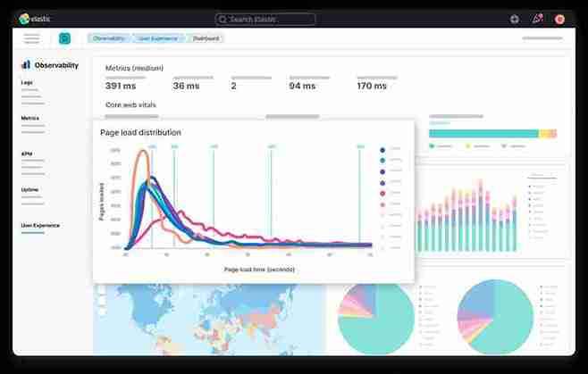This screenshot has height=374, width=588.
Task: Click the Page load distribution title
Action: (140, 132)
